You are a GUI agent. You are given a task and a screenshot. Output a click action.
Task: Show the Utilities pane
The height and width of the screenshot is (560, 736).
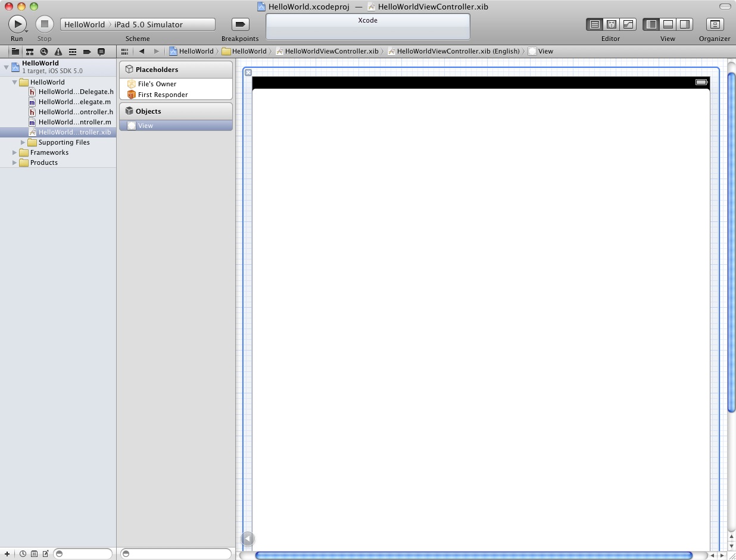(x=685, y=24)
